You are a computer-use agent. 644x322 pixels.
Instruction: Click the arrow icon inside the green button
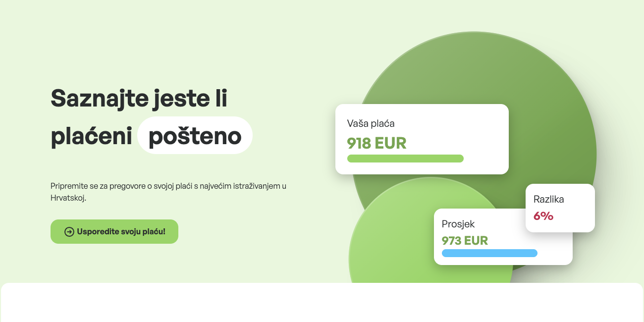69,232
